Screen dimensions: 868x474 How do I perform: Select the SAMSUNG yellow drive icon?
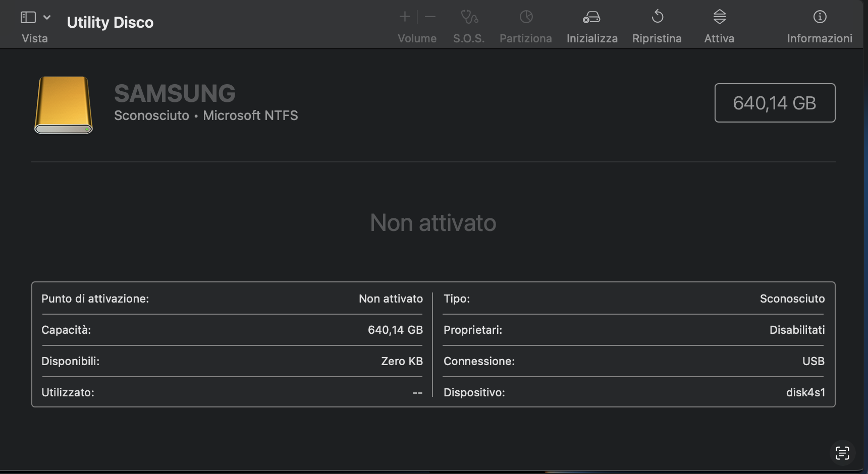[x=64, y=105]
